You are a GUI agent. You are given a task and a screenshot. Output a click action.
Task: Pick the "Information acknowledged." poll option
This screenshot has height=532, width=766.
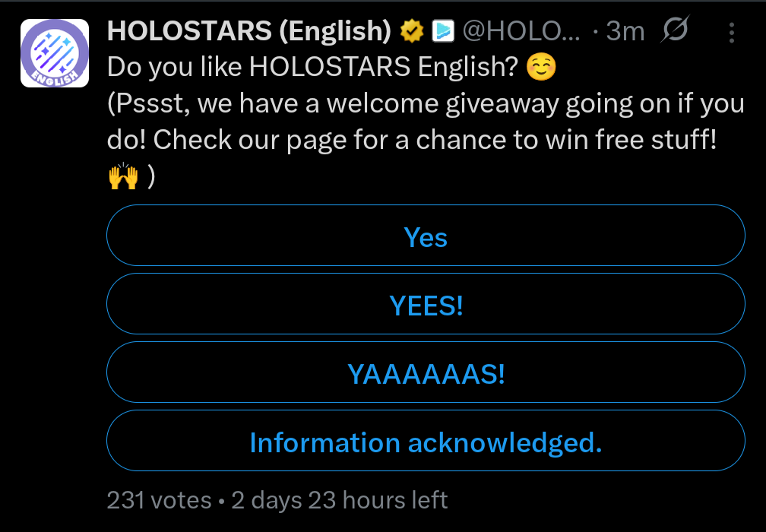[426, 443]
